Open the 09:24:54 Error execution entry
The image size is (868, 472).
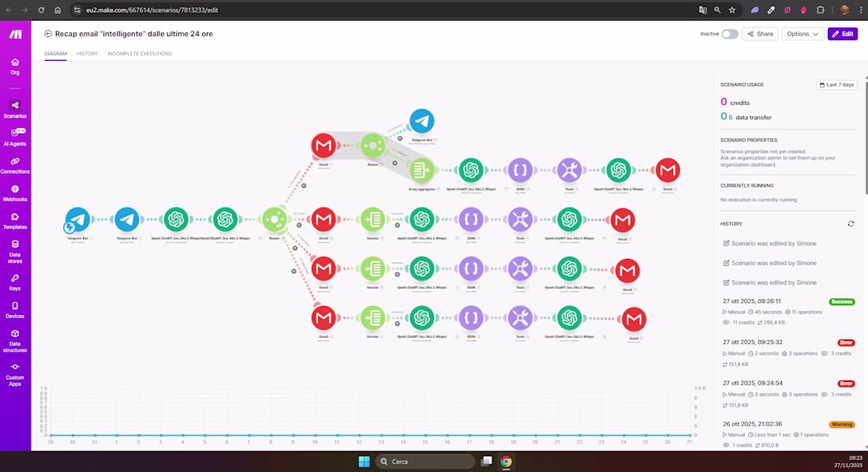pos(788,394)
